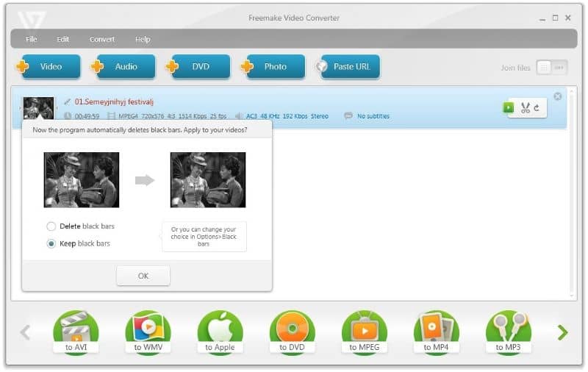
Task: Open the scissors cut editor
Action: (526, 108)
